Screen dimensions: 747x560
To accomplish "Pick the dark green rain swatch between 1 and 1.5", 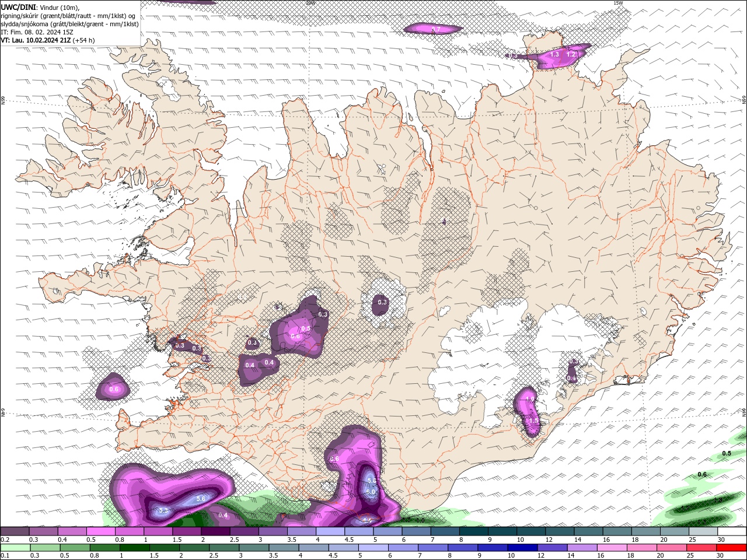I will [134, 548].
